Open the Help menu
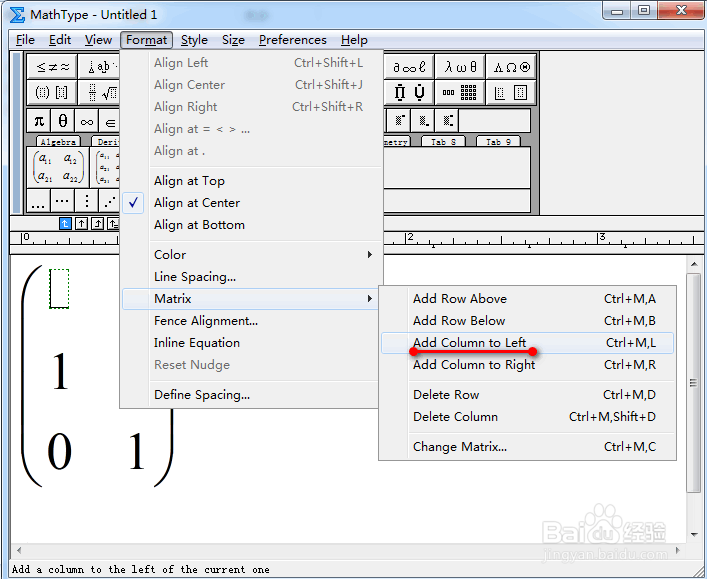 click(x=354, y=40)
